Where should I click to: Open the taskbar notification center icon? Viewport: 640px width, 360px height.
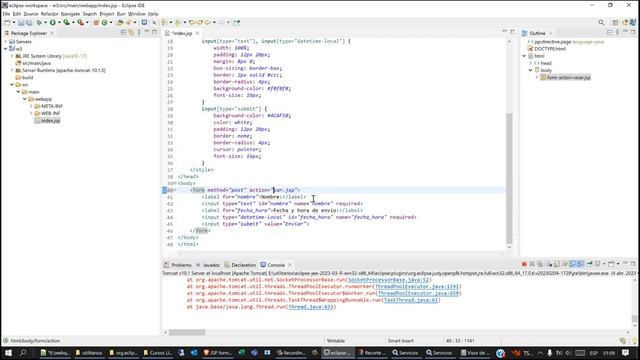[625, 353]
